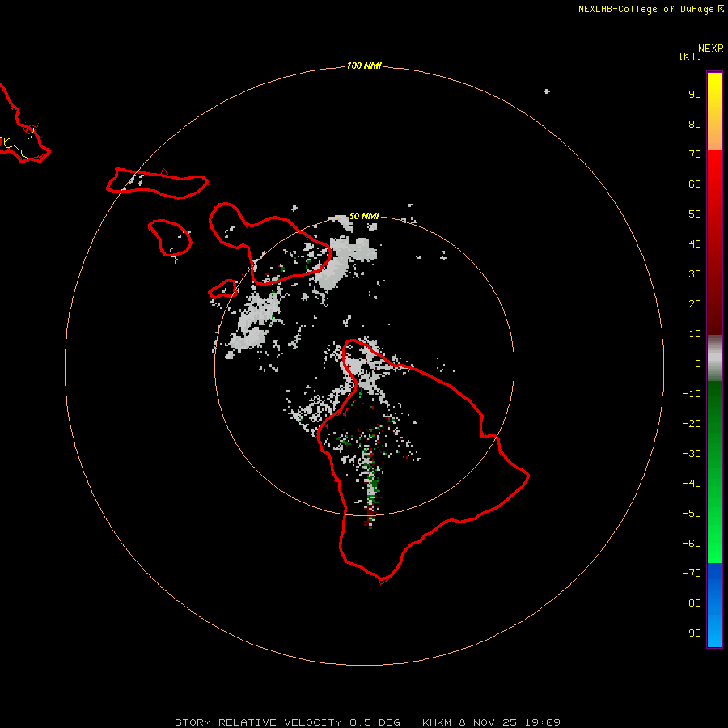Click the 100 NMI range ring label

pyautogui.click(x=363, y=66)
